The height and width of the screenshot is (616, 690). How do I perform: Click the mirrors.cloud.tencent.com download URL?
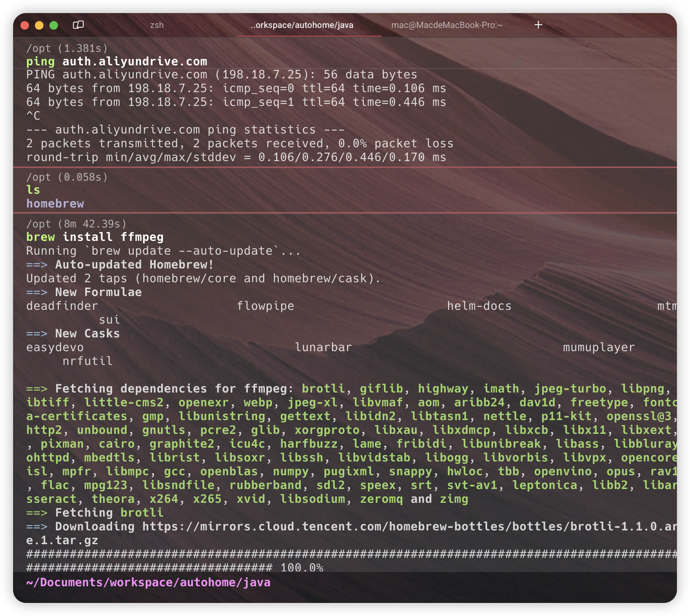point(409,526)
